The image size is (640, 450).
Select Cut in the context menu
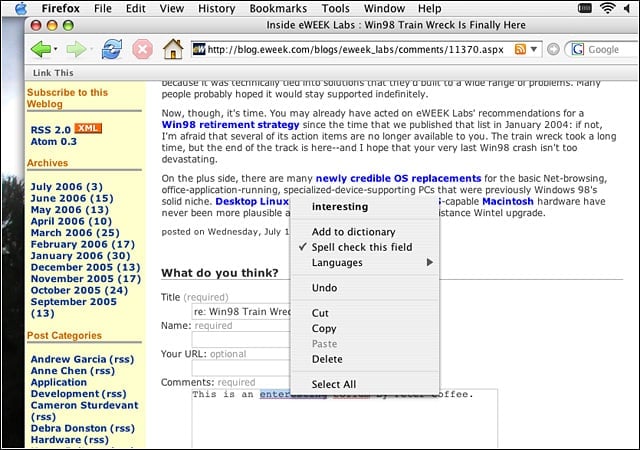pyautogui.click(x=365, y=313)
